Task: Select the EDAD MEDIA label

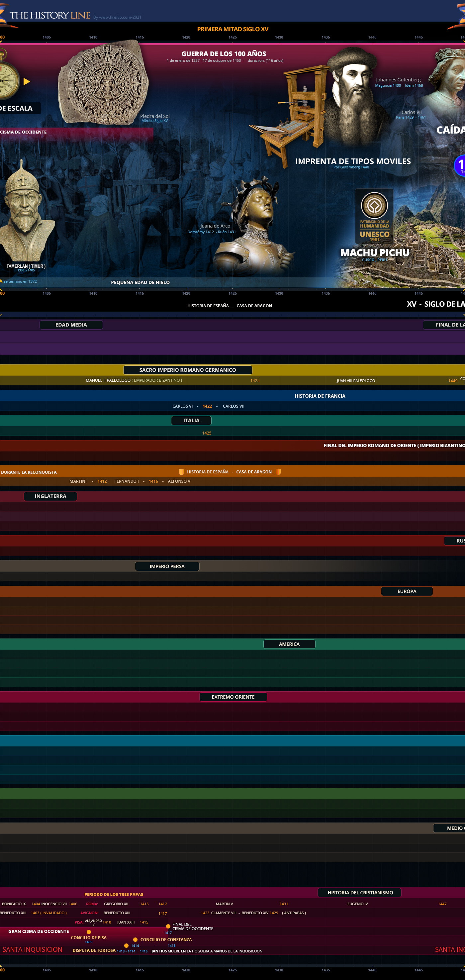Action: point(71,325)
